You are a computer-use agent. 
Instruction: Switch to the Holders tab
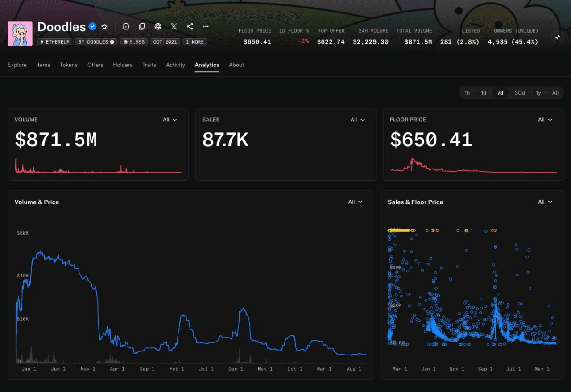(123, 65)
